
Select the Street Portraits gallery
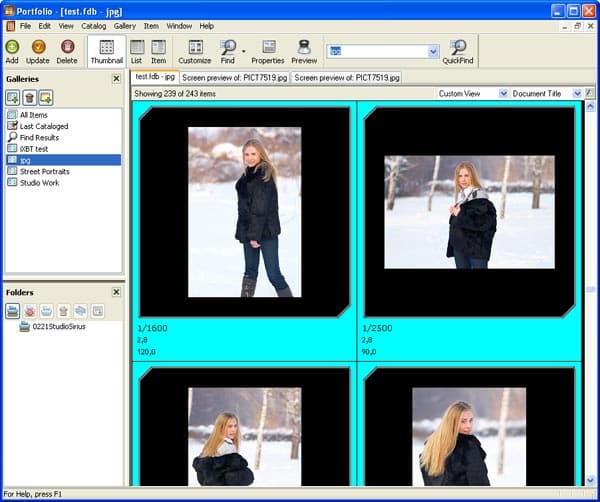(x=44, y=171)
